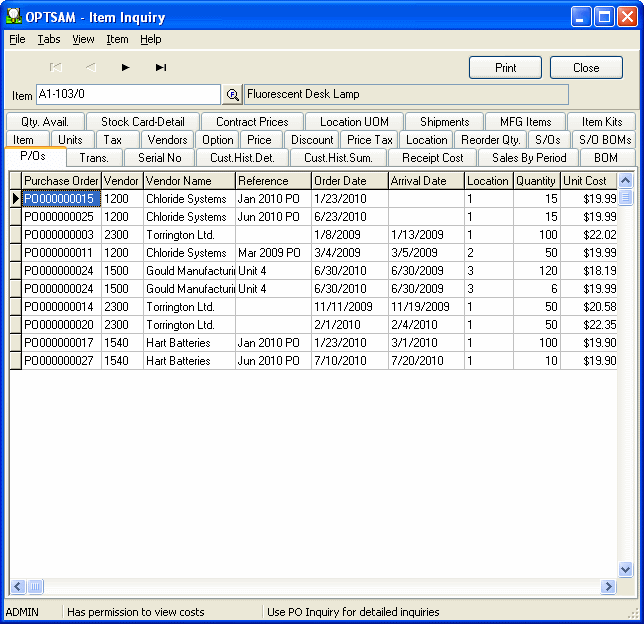Open the Tabs menu
The height and width of the screenshot is (624, 644).
click(x=49, y=40)
